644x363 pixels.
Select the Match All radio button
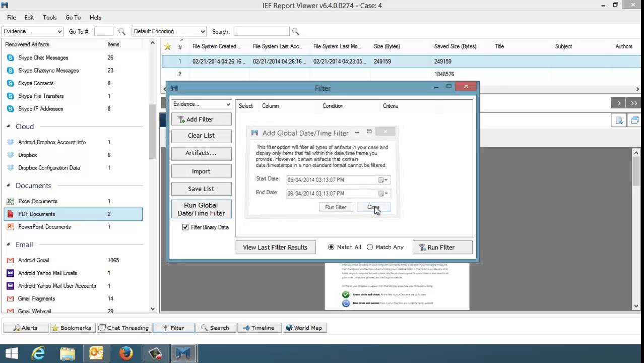point(331,247)
